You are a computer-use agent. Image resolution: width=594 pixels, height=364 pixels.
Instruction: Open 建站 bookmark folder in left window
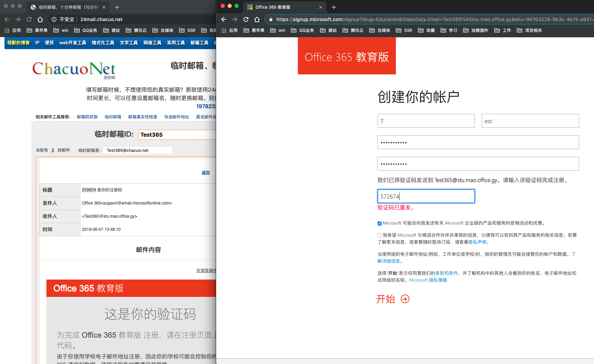[112, 30]
